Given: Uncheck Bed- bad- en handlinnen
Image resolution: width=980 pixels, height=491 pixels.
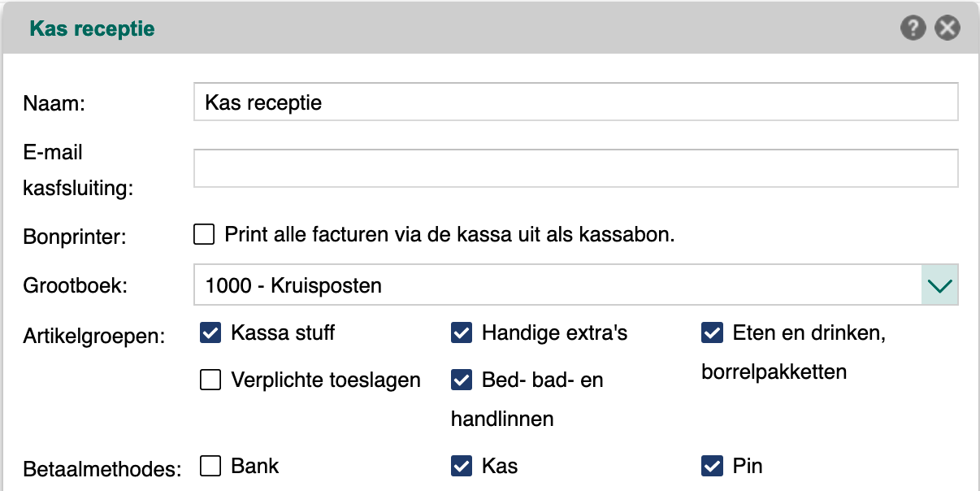Looking at the screenshot, I should 462,380.
